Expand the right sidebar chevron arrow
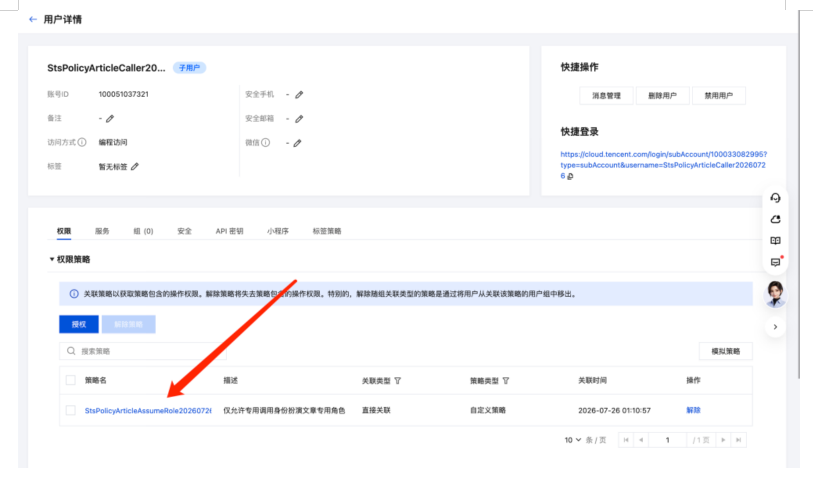The image size is (813, 478). click(x=775, y=327)
